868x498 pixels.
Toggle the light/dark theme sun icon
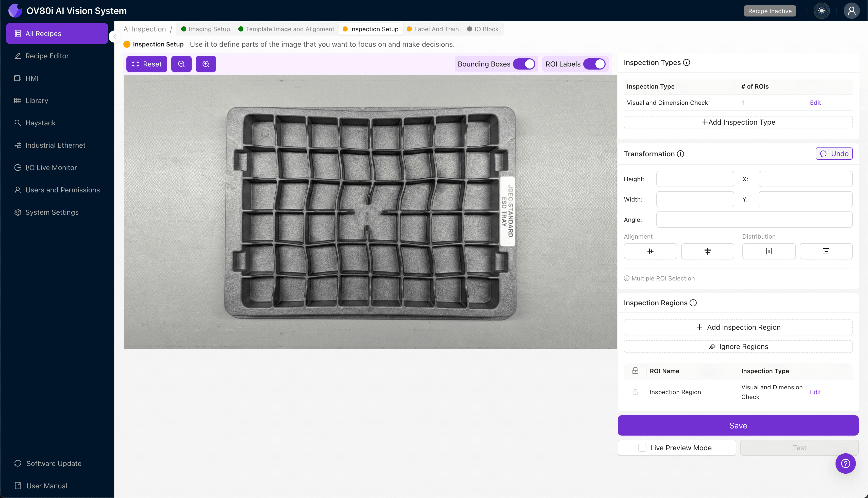[x=822, y=11]
